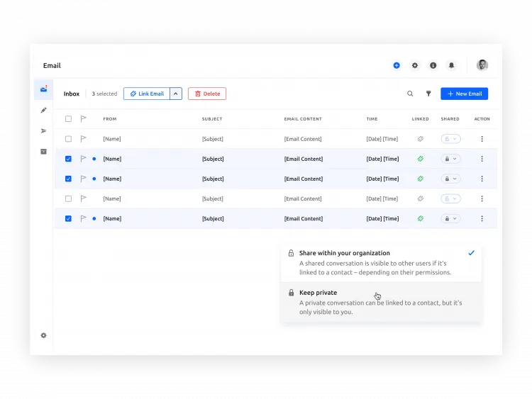Image resolution: width=532 pixels, height=399 pixels.
Task: Open settings gear in top header
Action: 415,65
